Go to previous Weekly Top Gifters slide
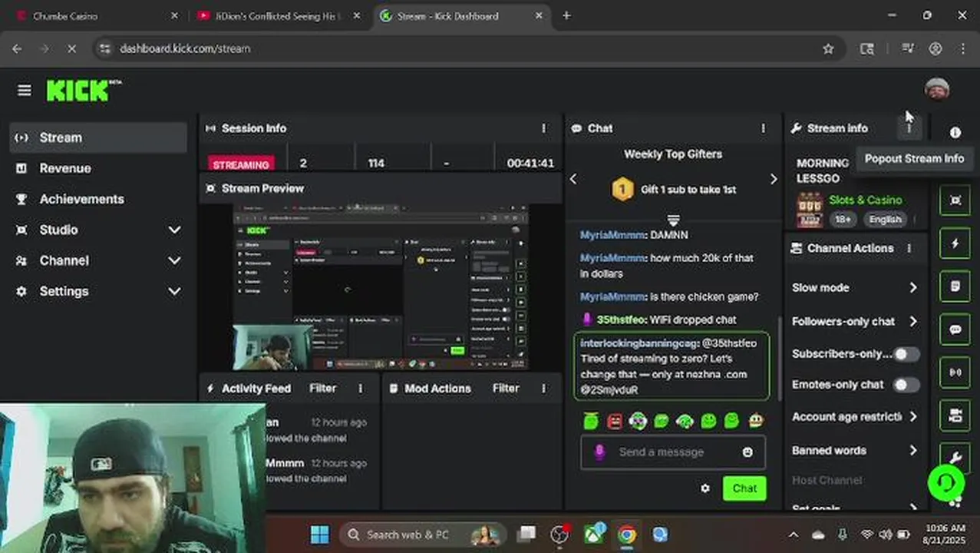Viewport: 980px width, 553px height. click(x=573, y=179)
